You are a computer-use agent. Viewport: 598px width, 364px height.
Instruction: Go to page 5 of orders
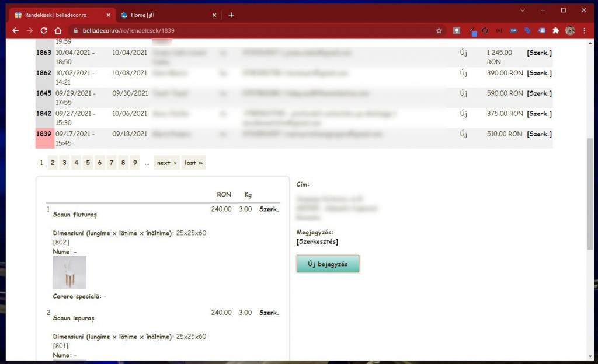(x=88, y=163)
